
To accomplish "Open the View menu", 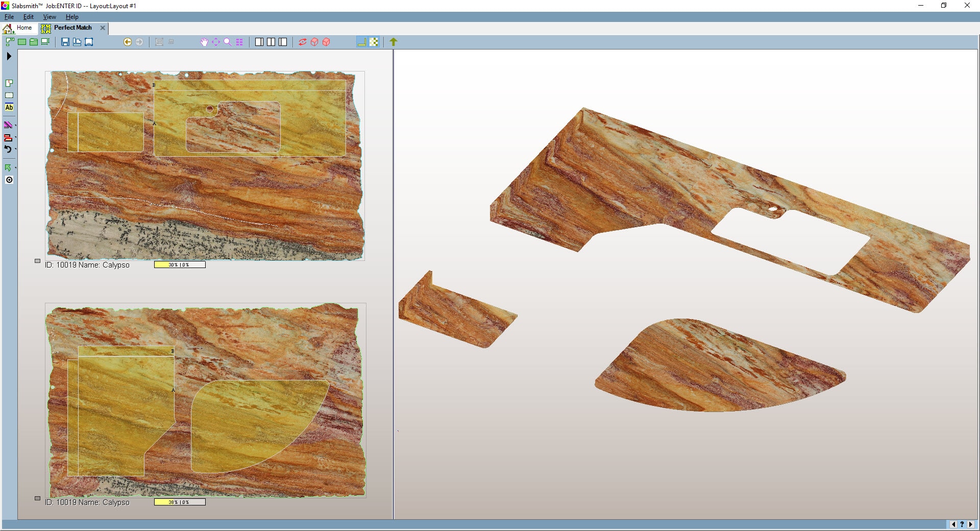I will pos(49,16).
